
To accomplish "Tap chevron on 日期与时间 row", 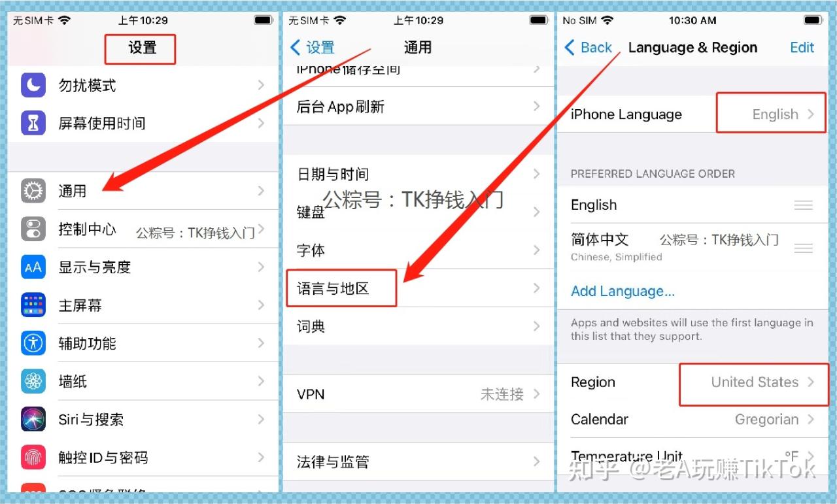I will (537, 174).
